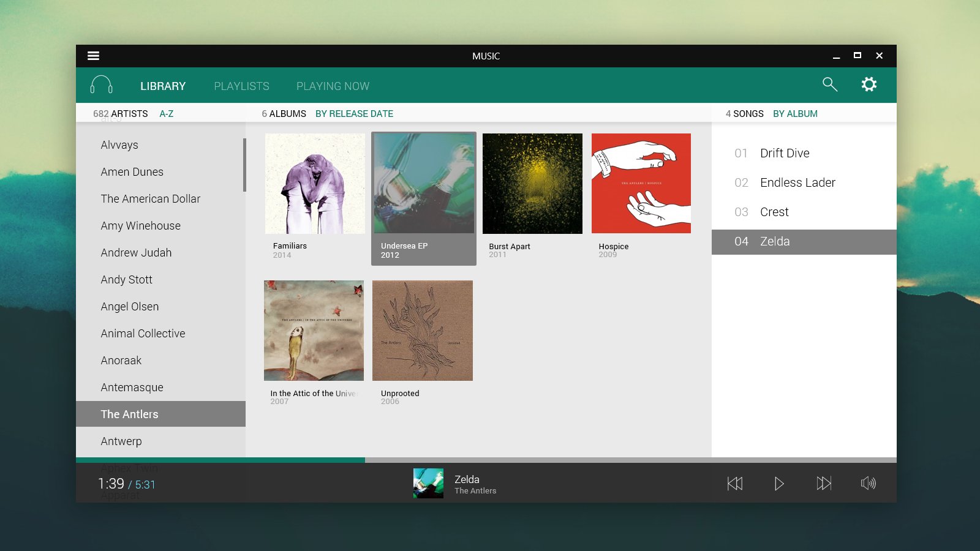Screen dimensions: 980x551
Task: Switch to the Playing Now tab
Action: (x=333, y=86)
